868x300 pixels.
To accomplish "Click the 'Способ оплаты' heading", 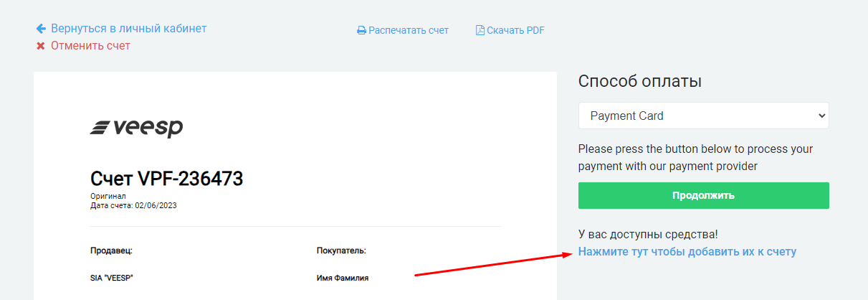I will [639, 81].
